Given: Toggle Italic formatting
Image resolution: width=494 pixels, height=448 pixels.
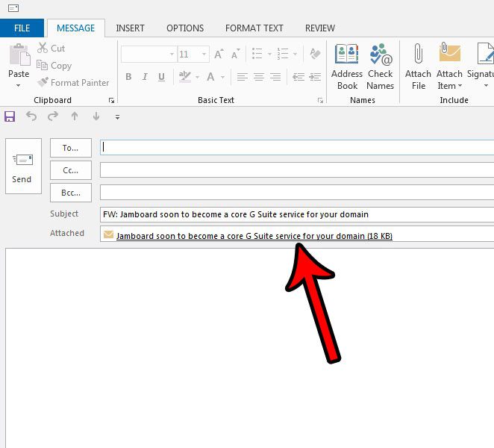Looking at the screenshot, I should (145, 77).
